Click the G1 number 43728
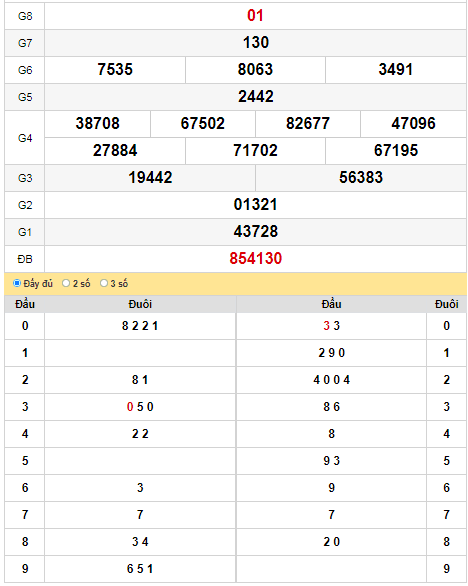 coord(256,232)
